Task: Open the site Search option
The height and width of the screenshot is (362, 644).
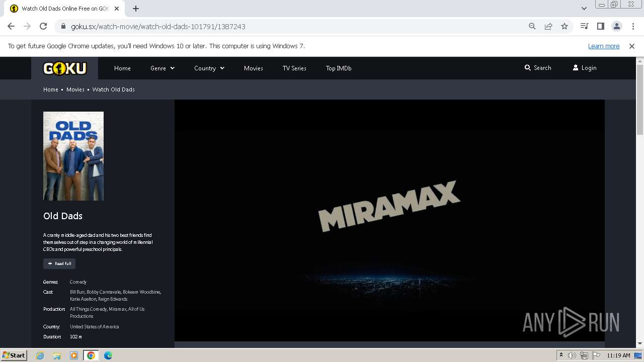Action: point(538,68)
